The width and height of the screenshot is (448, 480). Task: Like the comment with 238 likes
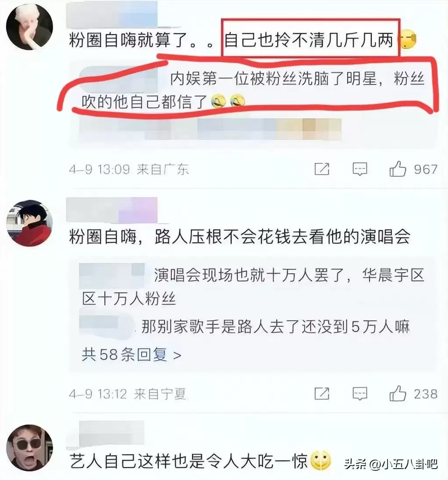coord(398,393)
